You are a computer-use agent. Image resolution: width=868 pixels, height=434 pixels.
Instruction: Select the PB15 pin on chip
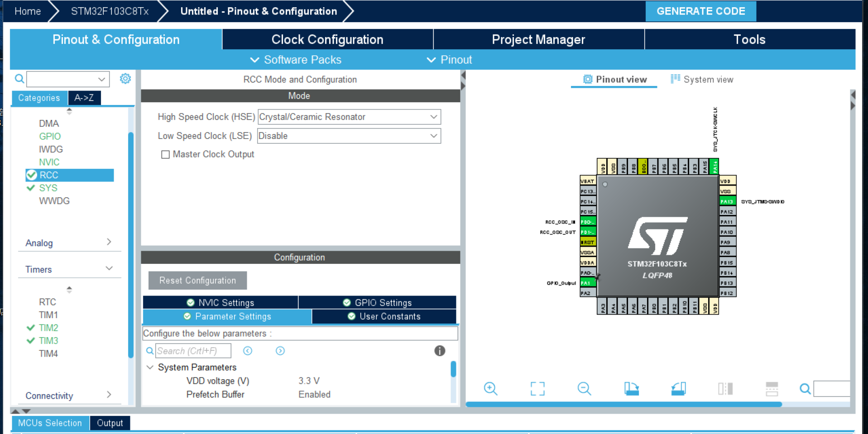coord(727,262)
